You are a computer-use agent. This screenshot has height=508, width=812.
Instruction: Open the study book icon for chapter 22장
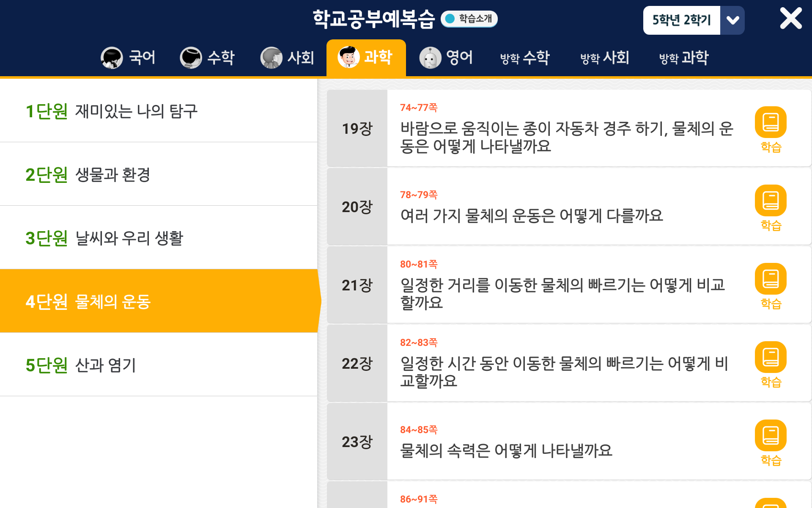(771, 357)
